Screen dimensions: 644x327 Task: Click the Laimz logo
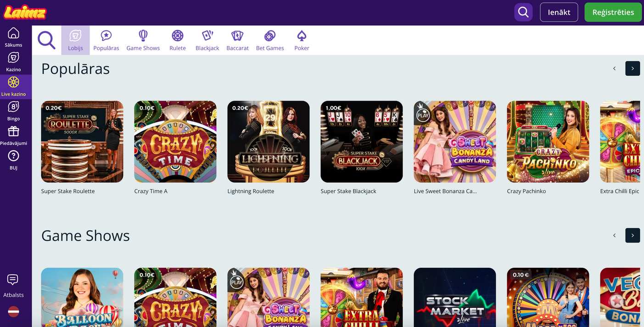click(25, 12)
